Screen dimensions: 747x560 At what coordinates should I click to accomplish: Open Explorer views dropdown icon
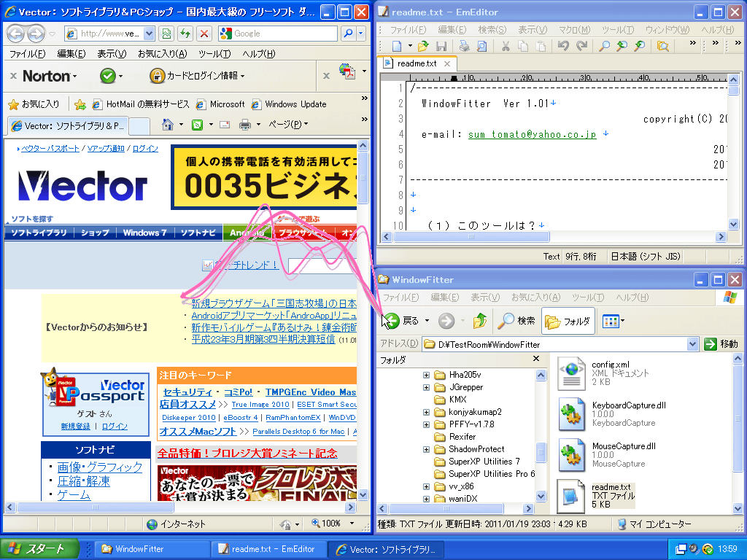pyautogui.click(x=613, y=321)
